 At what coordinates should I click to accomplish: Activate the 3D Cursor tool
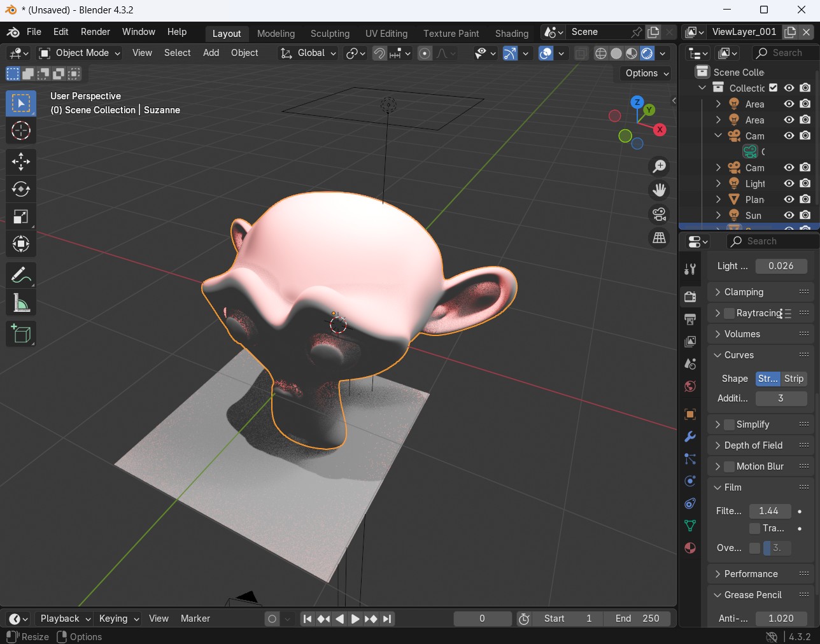pyautogui.click(x=21, y=131)
